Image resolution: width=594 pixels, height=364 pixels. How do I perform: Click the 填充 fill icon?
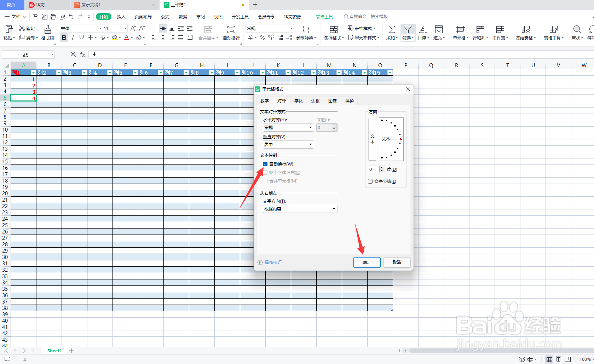point(439,29)
